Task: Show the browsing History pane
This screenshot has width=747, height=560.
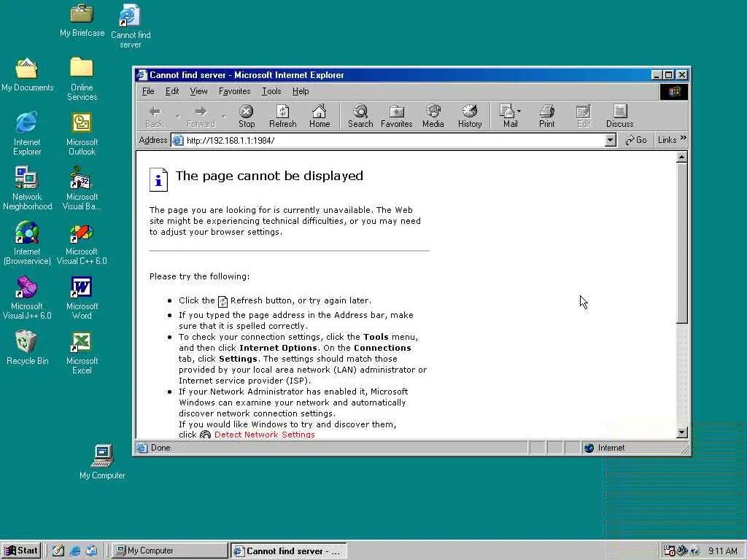Action: pyautogui.click(x=470, y=116)
